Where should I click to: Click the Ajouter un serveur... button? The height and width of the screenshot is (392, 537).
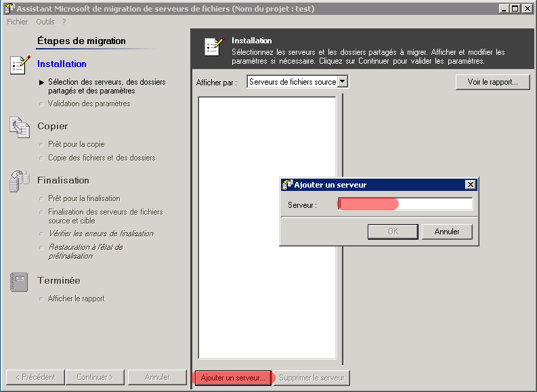click(233, 378)
